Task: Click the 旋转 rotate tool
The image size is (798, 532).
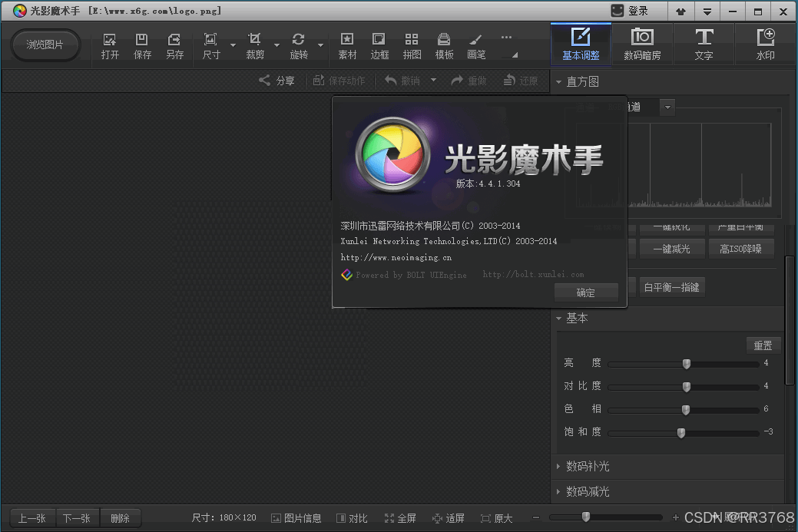Action: pos(299,46)
